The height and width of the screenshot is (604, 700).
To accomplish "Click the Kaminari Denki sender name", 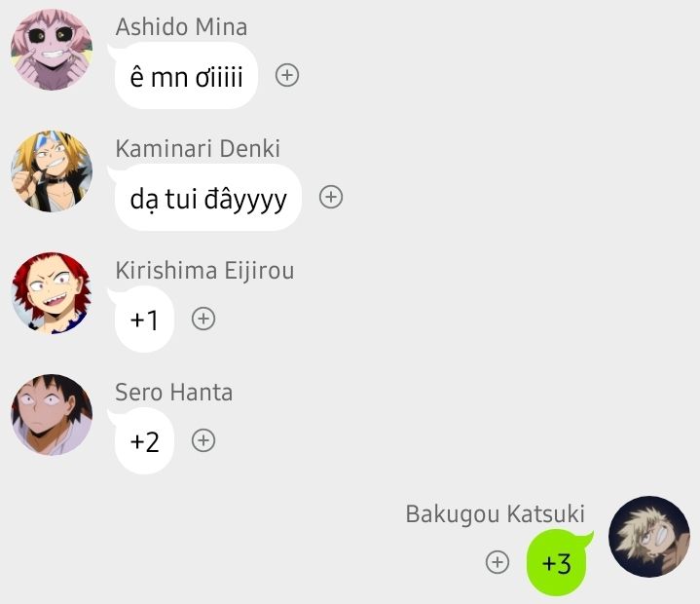I will pyautogui.click(x=198, y=148).
